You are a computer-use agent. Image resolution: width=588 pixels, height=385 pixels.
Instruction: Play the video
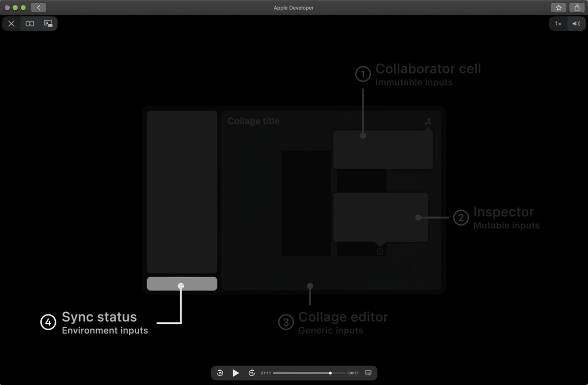click(x=236, y=373)
